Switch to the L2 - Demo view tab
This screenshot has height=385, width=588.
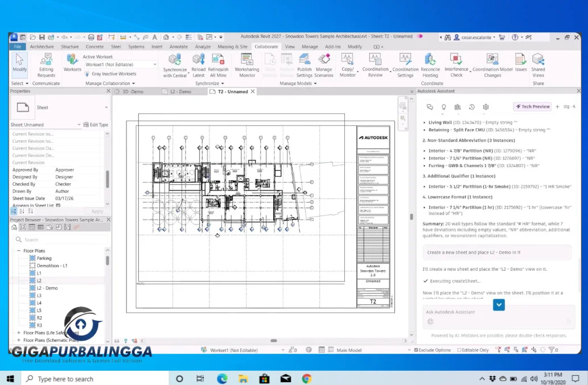click(x=181, y=92)
